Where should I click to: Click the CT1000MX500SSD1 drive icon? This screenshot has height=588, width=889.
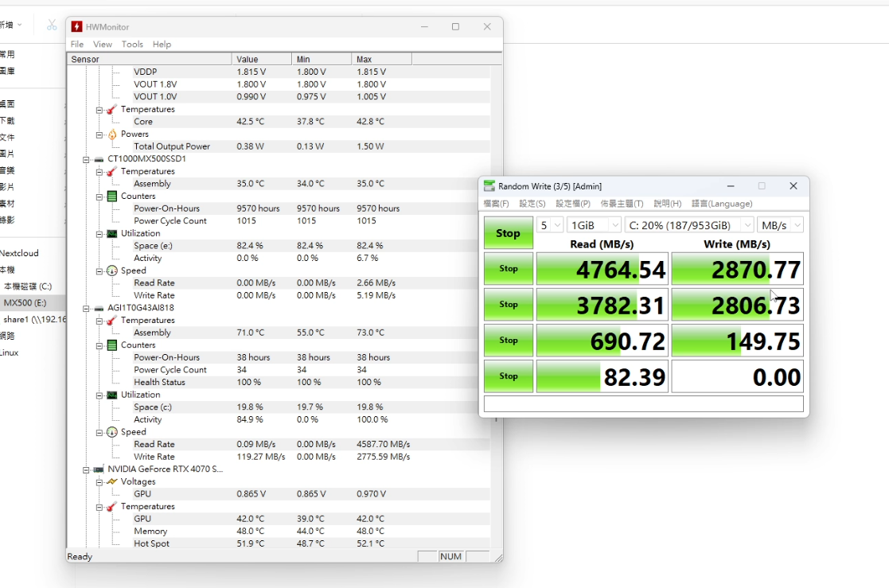(99, 159)
